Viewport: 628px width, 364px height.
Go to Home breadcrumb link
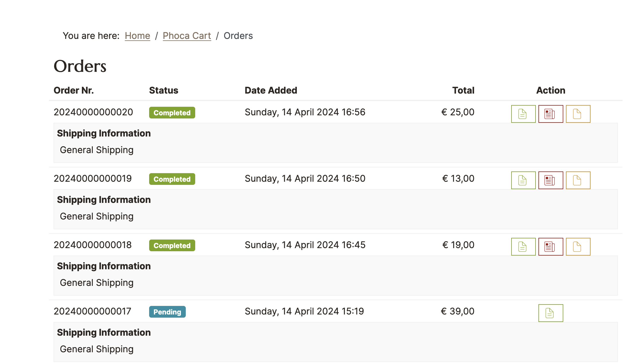(137, 36)
